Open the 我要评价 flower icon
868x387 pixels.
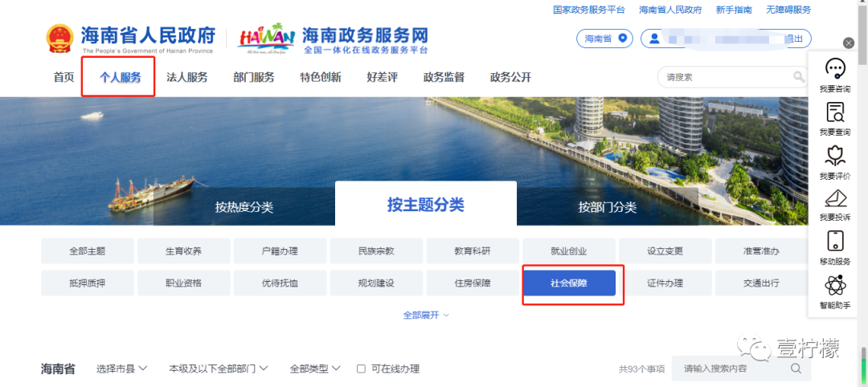point(835,155)
